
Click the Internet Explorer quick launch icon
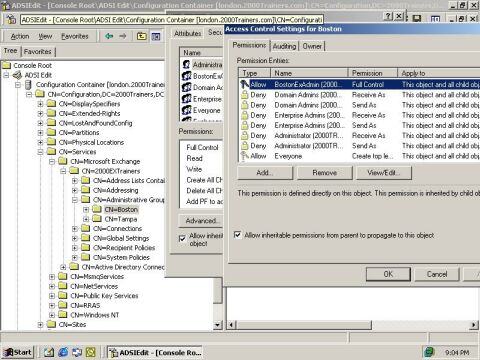63,352
